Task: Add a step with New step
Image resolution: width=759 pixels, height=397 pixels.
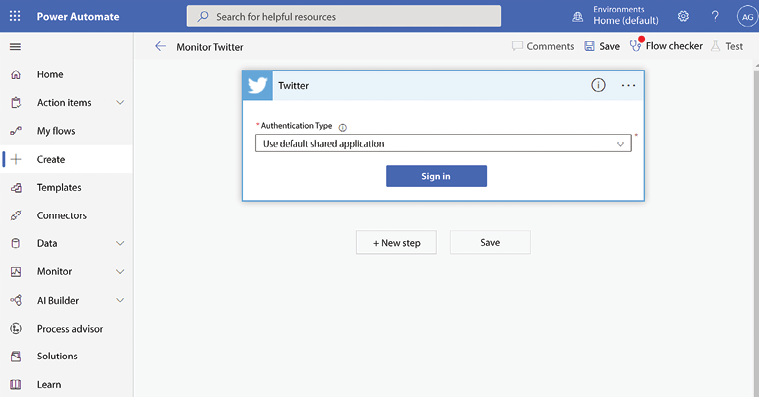Action: click(x=396, y=243)
